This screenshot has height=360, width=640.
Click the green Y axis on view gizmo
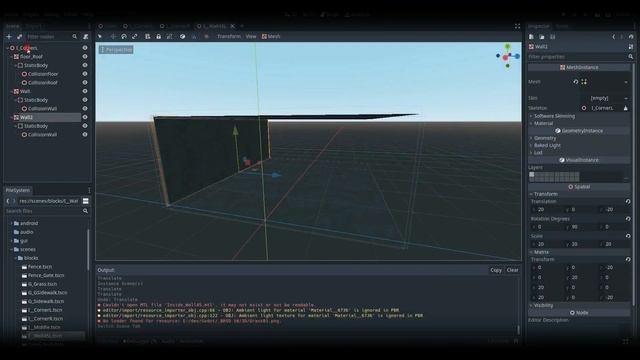click(x=507, y=47)
